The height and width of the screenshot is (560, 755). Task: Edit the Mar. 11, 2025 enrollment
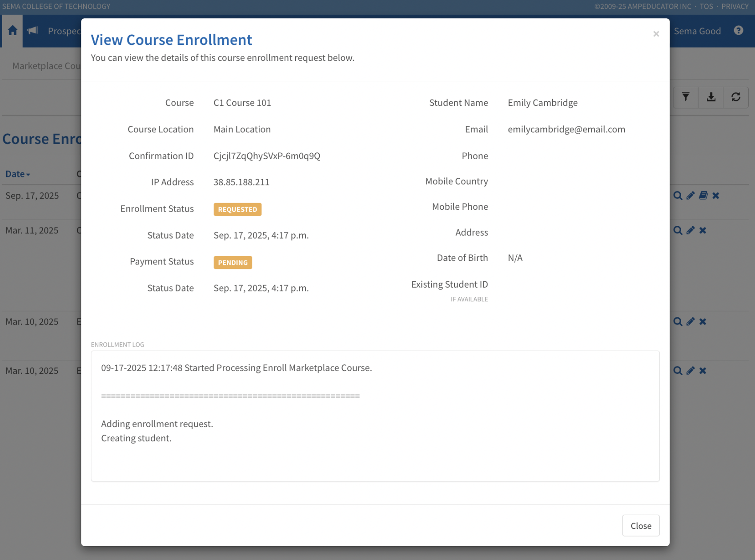pos(691,230)
